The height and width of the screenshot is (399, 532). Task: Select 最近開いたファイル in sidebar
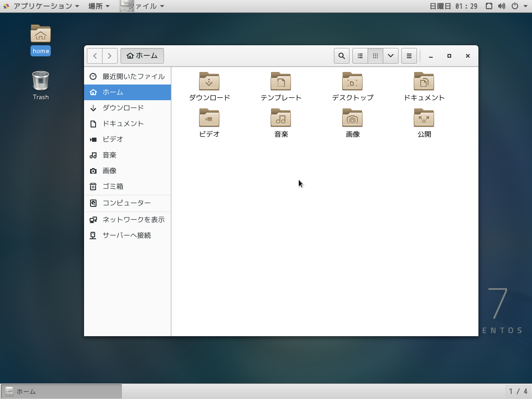(127, 76)
